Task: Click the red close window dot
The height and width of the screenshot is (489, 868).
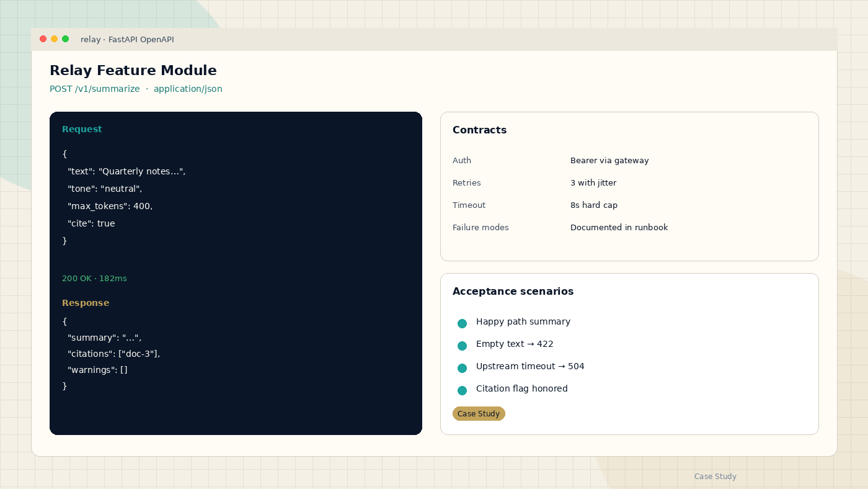Action: (x=43, y=39)
